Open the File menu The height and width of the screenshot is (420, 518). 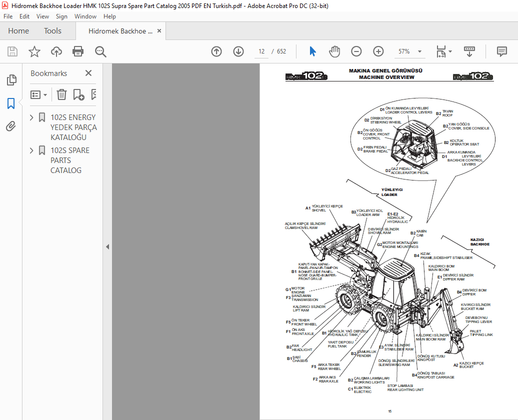click(8, 16)
